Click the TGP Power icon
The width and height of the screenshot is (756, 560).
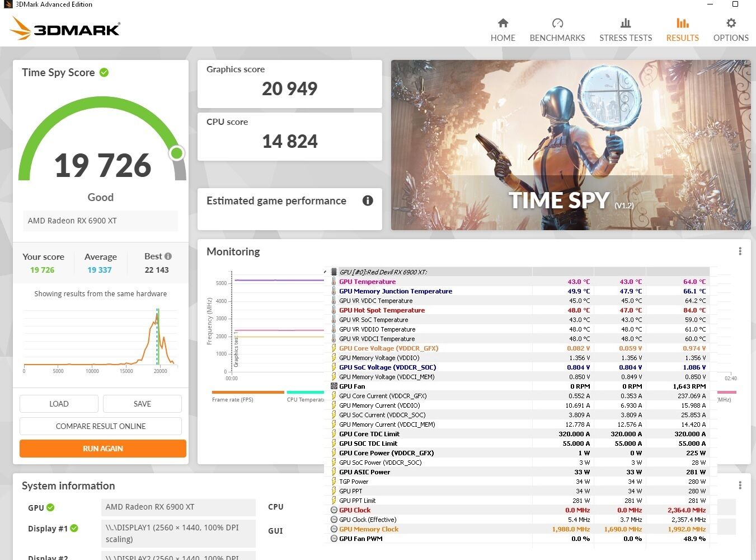pyautogui.click(x=334, y=482)
